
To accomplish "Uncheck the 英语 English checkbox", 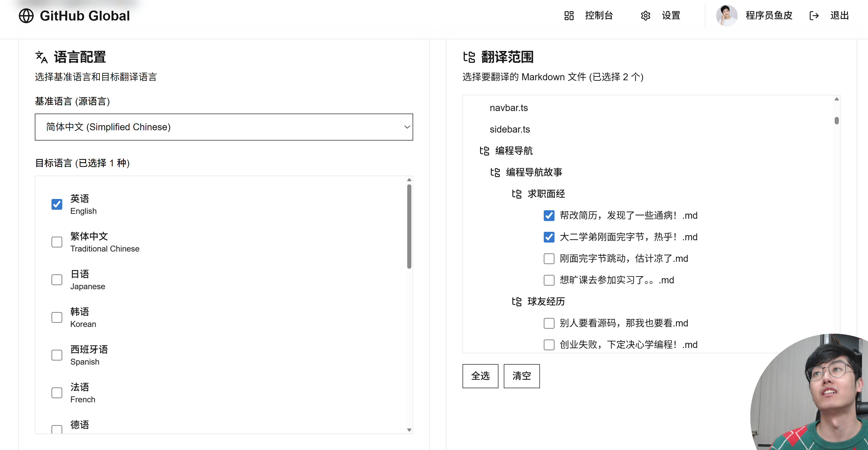I will tap(57, 204).
